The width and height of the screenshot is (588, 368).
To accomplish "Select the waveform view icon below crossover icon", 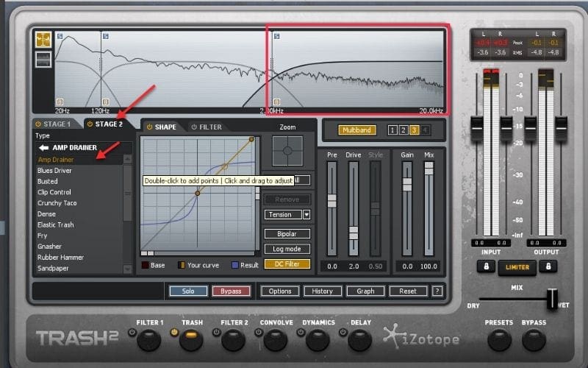I will 43,60.
